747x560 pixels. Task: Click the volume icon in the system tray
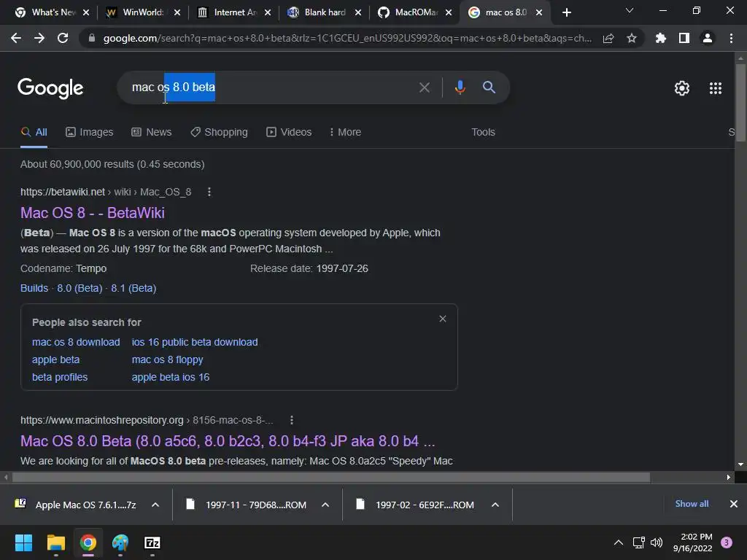coord(657,542)
